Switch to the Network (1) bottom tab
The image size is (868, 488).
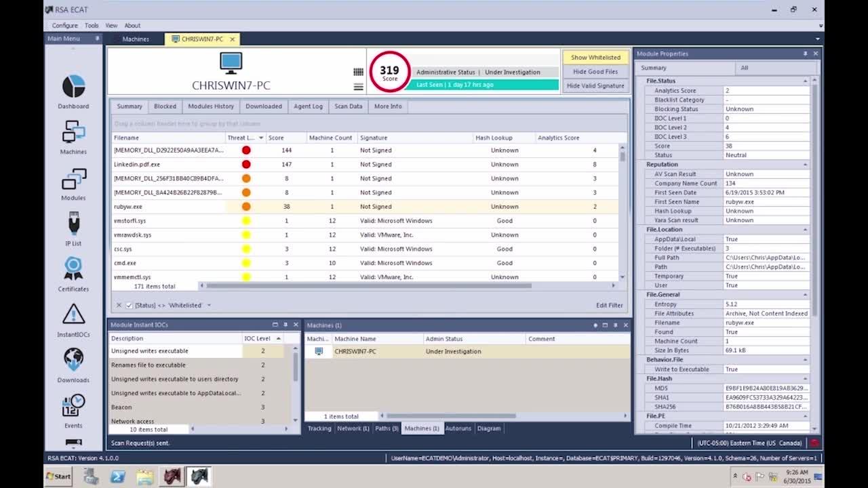pyautogui.click(x=353, y=428)
